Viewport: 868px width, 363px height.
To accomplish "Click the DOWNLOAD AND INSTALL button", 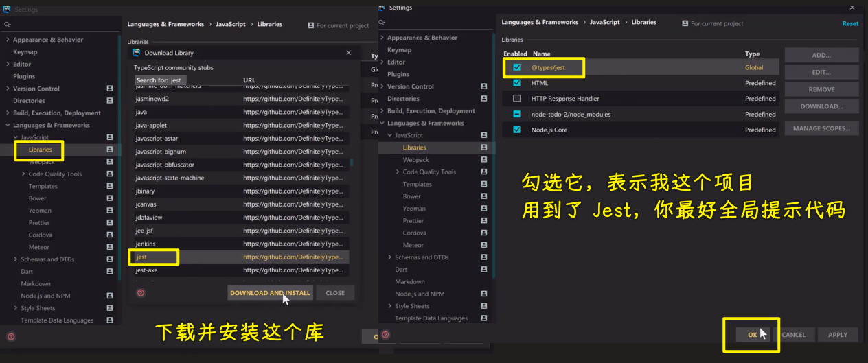I will [x=271, y=293].
